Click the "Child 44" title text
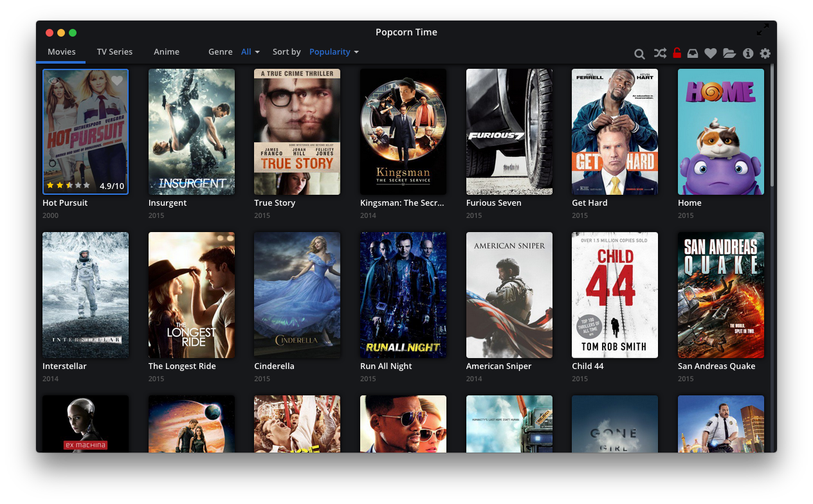This screenshot has height=504, width=813. point(588,366)
